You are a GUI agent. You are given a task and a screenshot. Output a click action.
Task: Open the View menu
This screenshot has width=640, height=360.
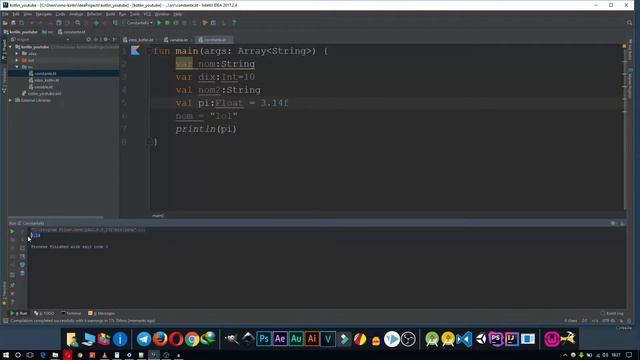27,14
